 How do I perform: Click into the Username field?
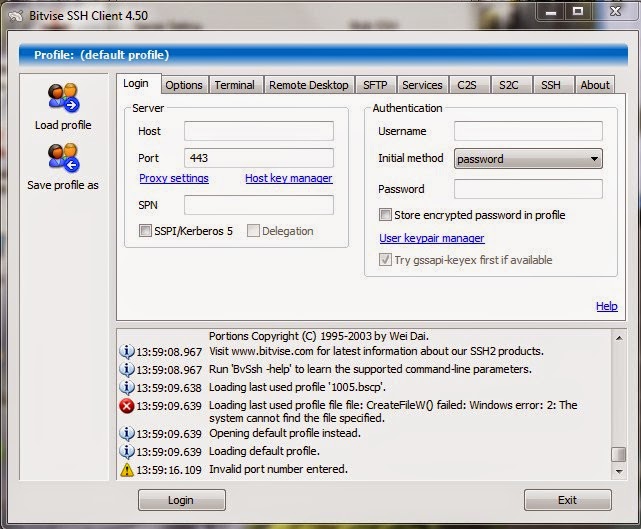[x=528, y=131]
